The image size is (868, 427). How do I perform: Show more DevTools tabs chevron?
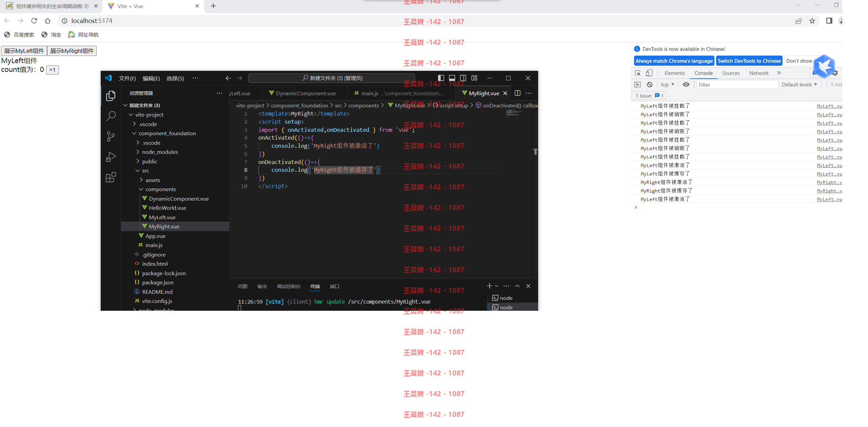click(779, 73)
